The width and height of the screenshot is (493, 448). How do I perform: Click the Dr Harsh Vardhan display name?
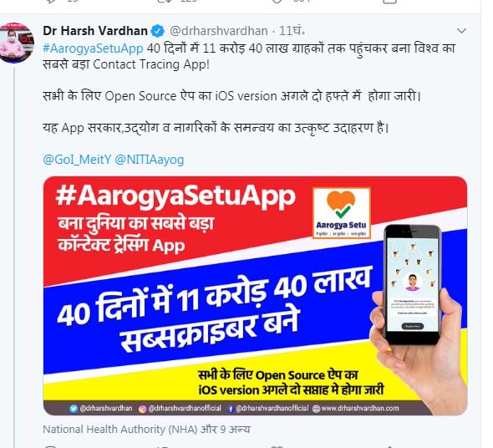95,31
